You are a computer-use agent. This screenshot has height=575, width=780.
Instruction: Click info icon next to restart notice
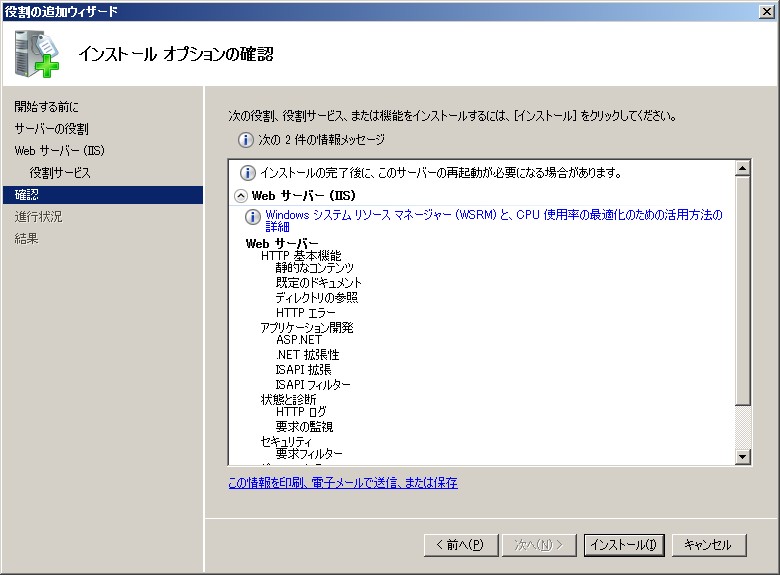(248, 173)
